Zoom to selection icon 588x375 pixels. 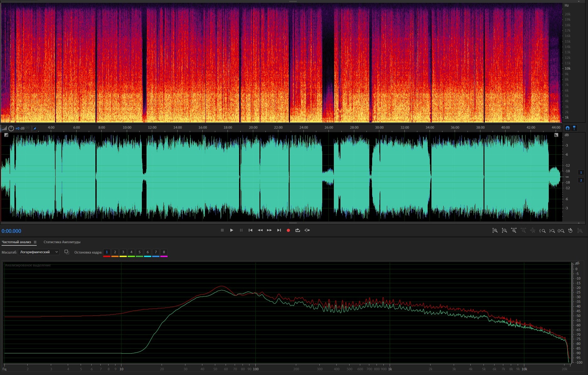coord(561,231)
